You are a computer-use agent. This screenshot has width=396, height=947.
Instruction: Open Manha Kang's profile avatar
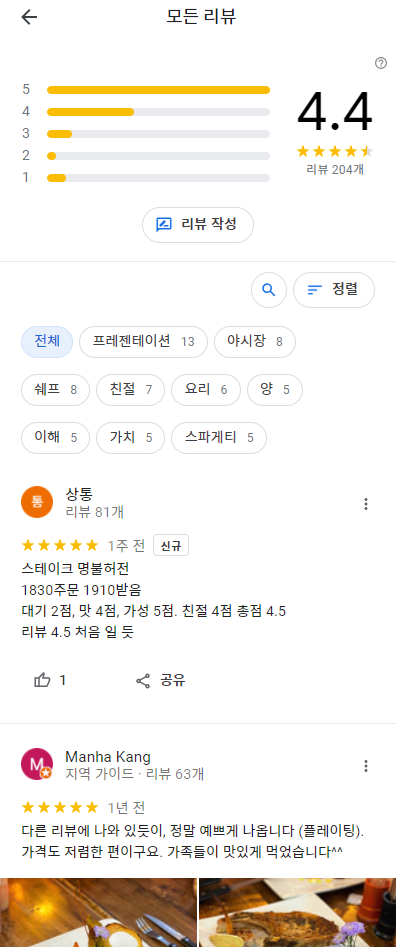37,764
